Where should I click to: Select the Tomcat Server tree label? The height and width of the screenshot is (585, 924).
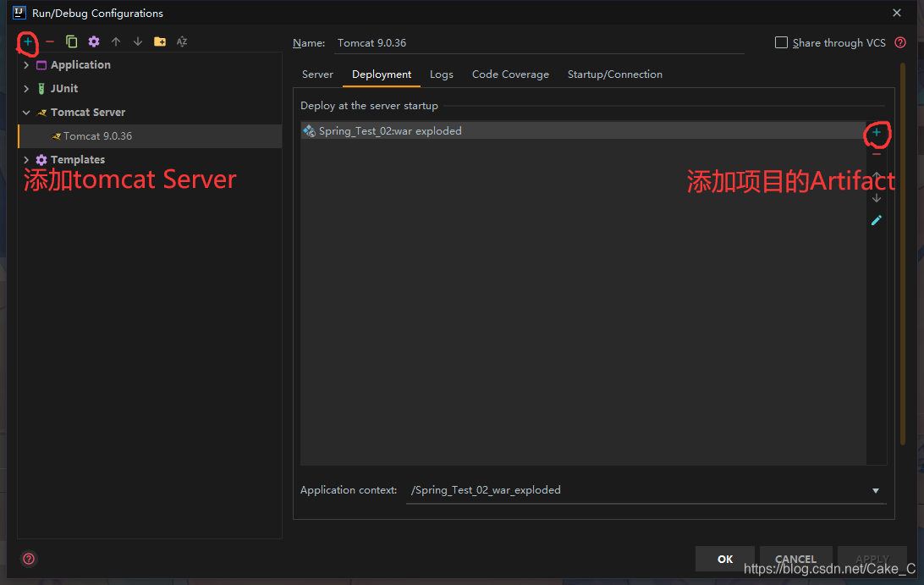point(88,112)
